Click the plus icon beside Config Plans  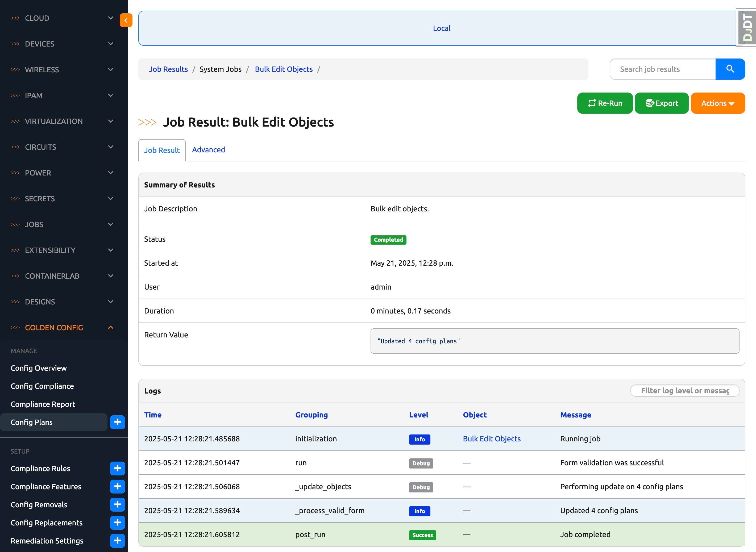tap(117, 422)
